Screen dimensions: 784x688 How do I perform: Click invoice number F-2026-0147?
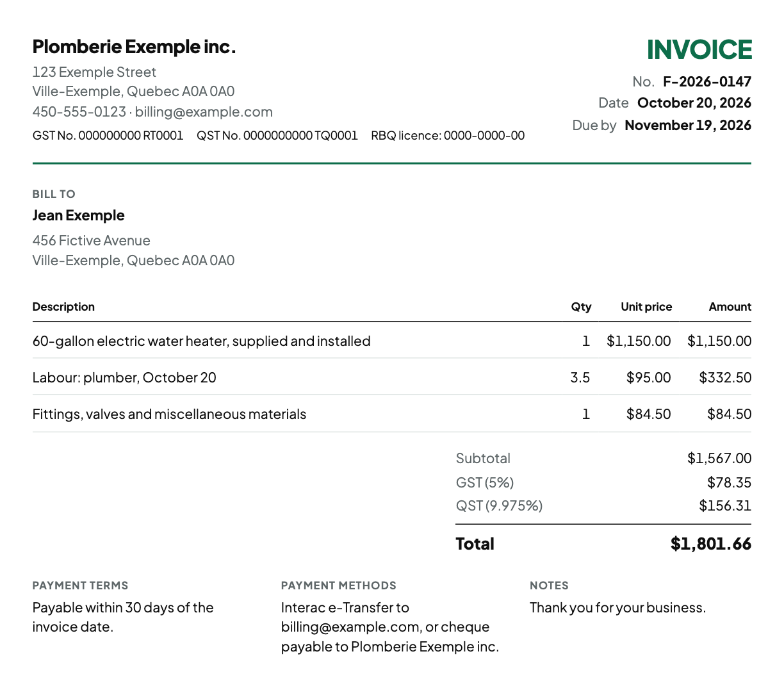point(707,81)
